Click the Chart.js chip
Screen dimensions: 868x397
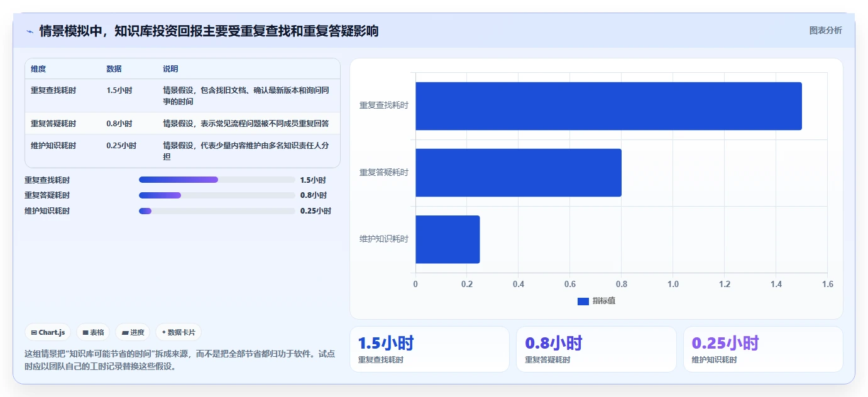[48, 332]
